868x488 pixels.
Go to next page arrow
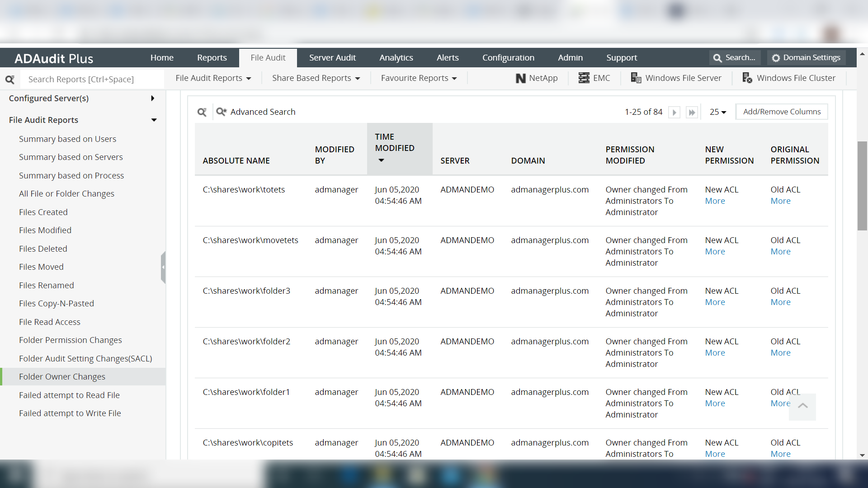[x=674, y=112]
